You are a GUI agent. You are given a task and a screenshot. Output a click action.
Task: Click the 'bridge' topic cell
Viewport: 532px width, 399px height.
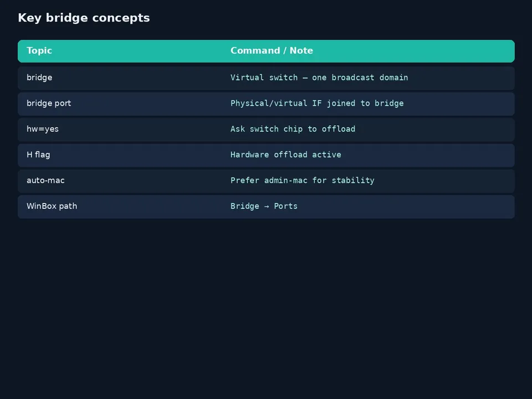coord(39,78)
